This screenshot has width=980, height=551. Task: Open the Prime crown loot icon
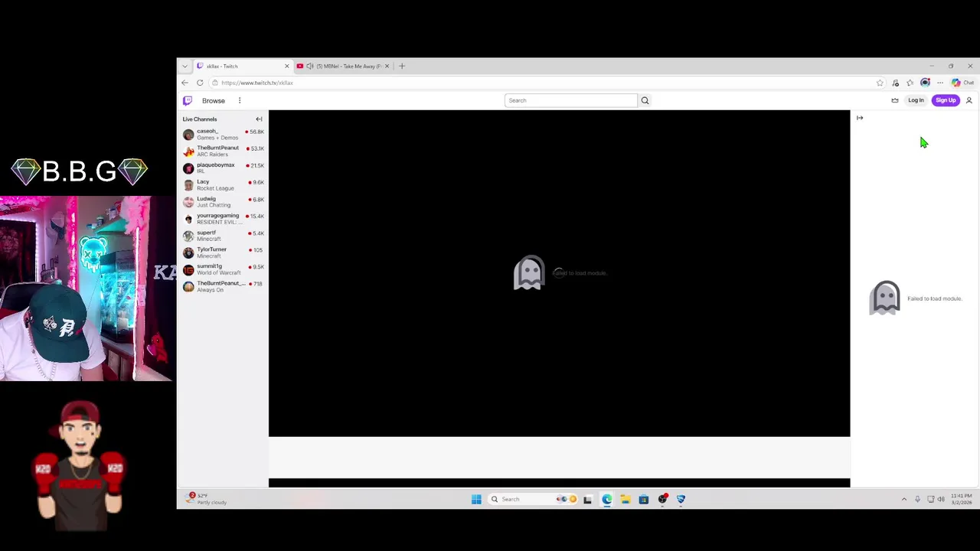[x=895, y=100]
